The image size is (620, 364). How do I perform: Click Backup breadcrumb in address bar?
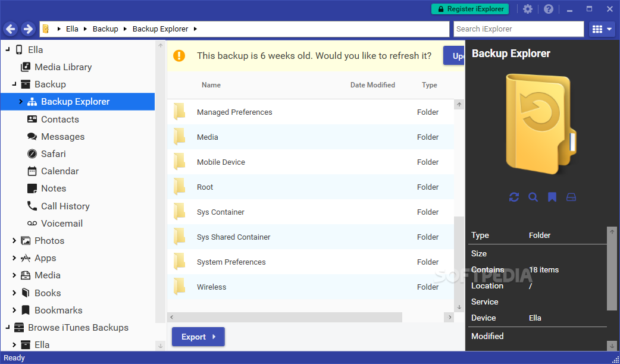(x=105, y=29)
